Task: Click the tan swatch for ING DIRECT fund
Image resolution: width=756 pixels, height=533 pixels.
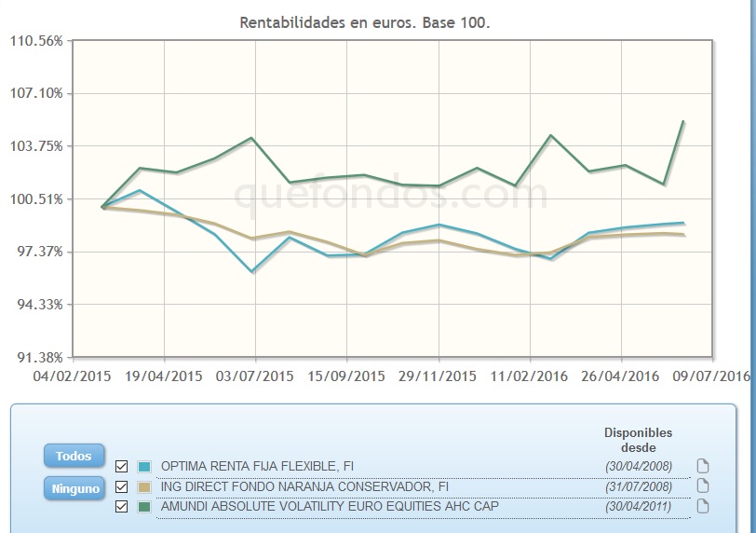Action: coord(143,486)
